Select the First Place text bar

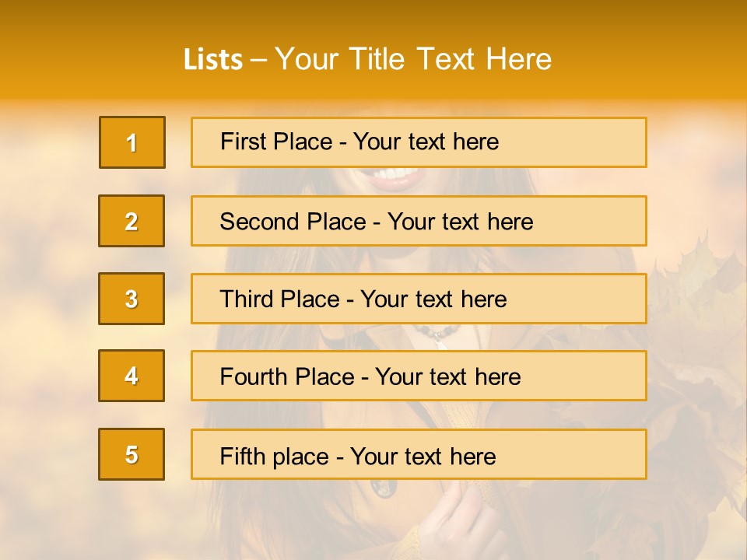coord(419,142)
